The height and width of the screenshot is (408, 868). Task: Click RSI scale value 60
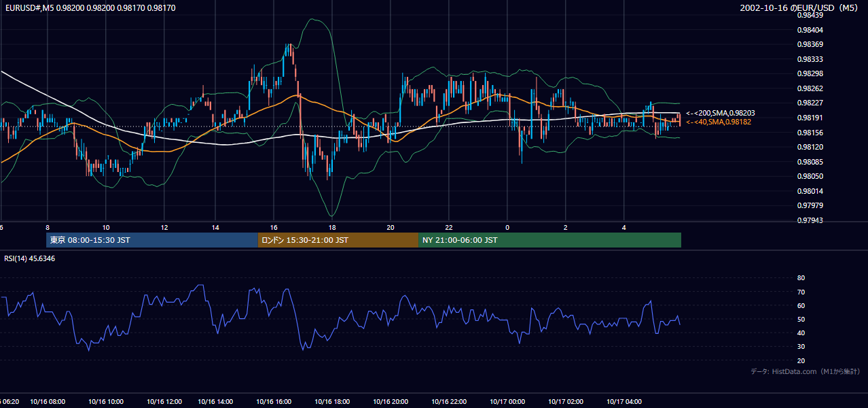801,305
